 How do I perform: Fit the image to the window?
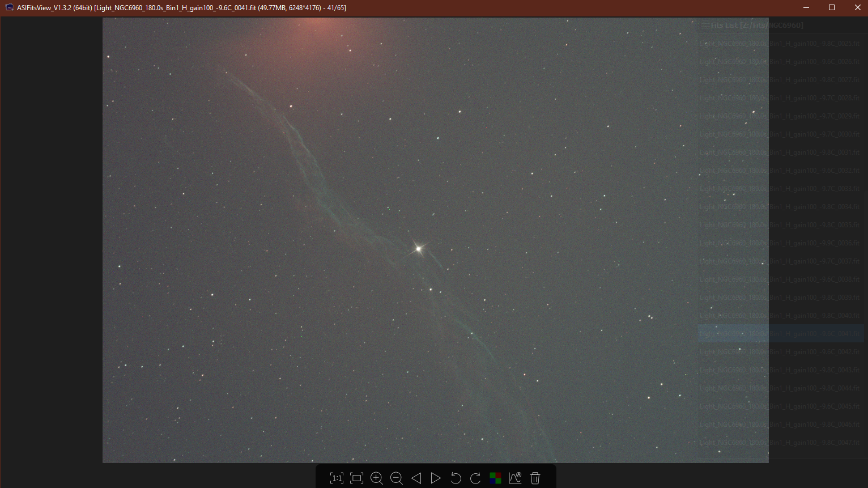point(357,478)
